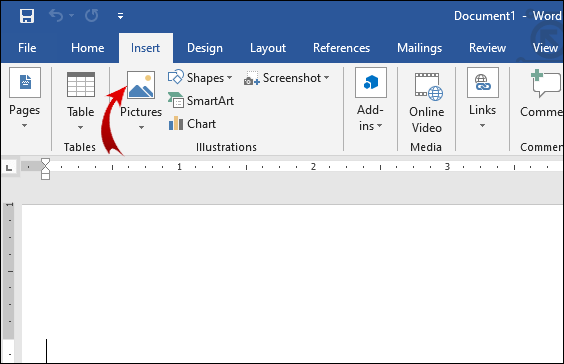Open Customize Quick Access Toolbar dropdown

click(120, 16)
